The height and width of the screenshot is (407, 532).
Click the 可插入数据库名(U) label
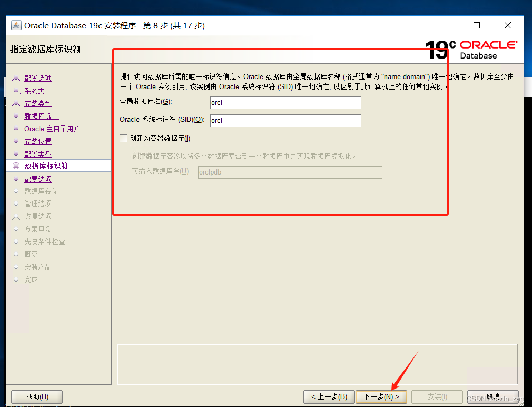click(x=161, y=171)
